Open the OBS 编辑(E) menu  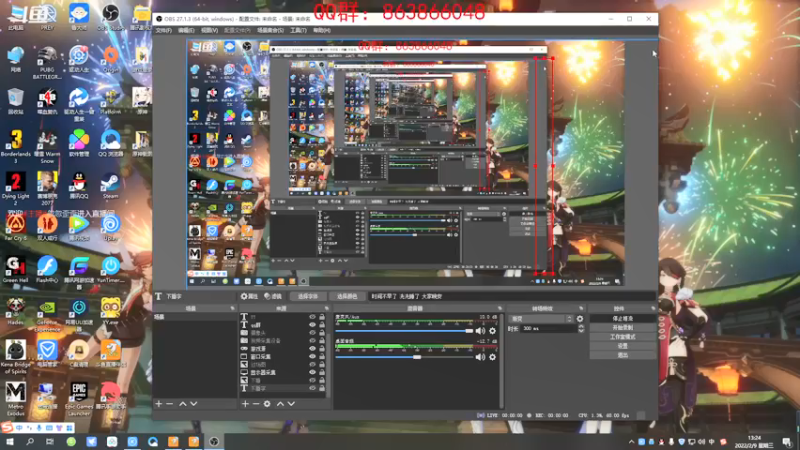coord(186,31)
